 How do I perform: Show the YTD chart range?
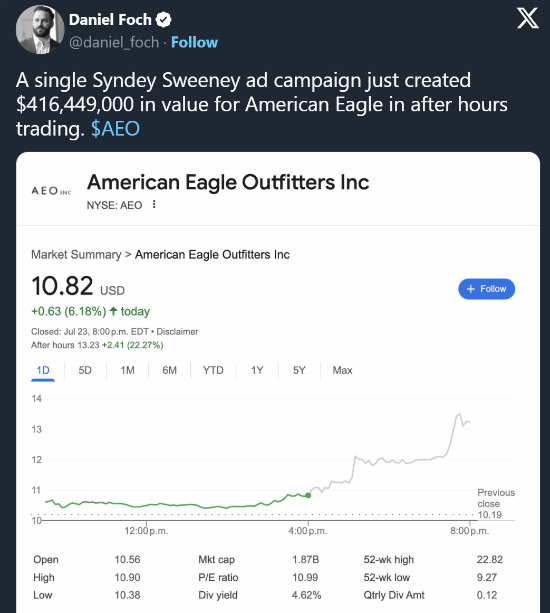213,370
